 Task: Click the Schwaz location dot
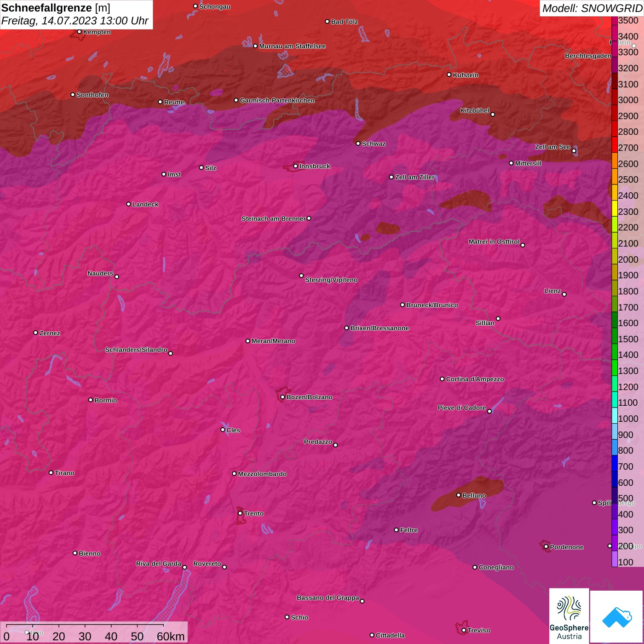click(358, 144)
